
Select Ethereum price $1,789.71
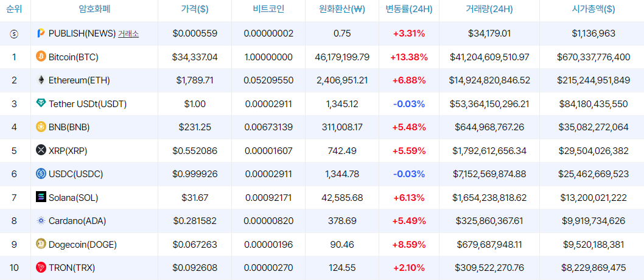coord(195,80)
